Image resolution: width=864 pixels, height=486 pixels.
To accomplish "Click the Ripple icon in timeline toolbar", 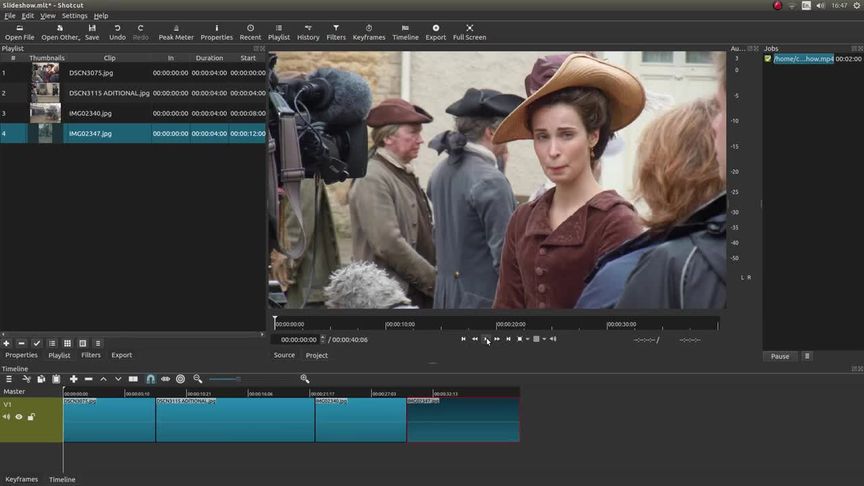I will point(180,379).
